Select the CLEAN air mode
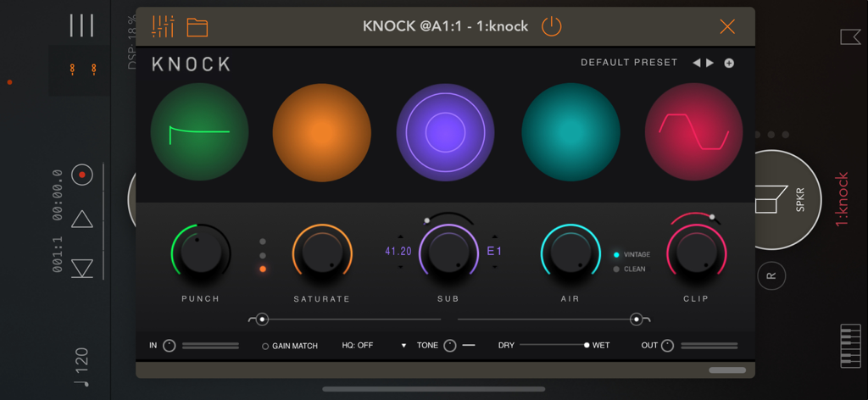The image size is (868, 400). point(629,269)
